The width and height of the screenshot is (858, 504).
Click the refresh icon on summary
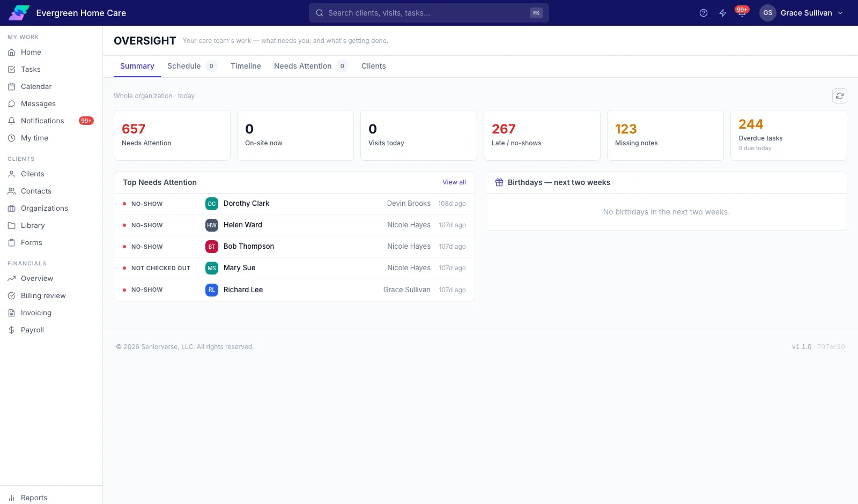(x=840, y=96)
